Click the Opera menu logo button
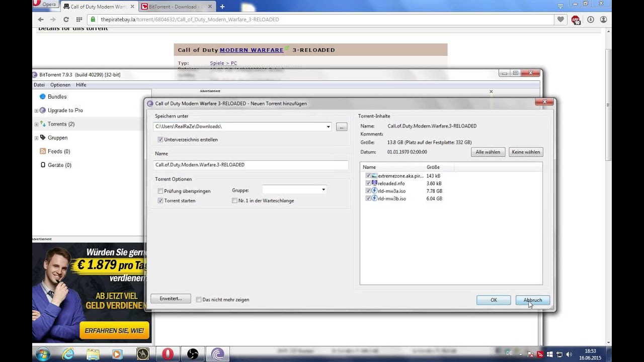This screenshot has height=362, width=644. point(45,5)
